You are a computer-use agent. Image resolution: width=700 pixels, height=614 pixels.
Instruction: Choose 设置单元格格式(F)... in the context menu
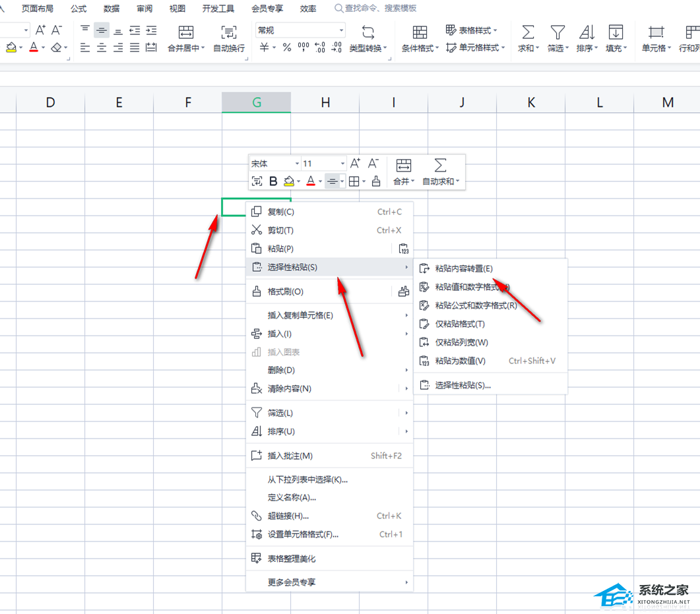coord(329,534)
